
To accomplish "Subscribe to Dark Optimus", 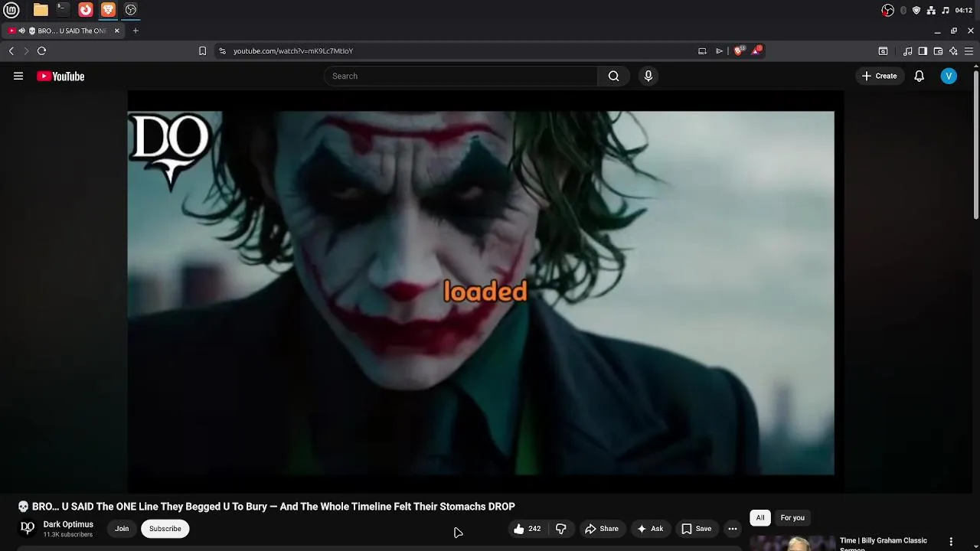I will coord(165,529).
